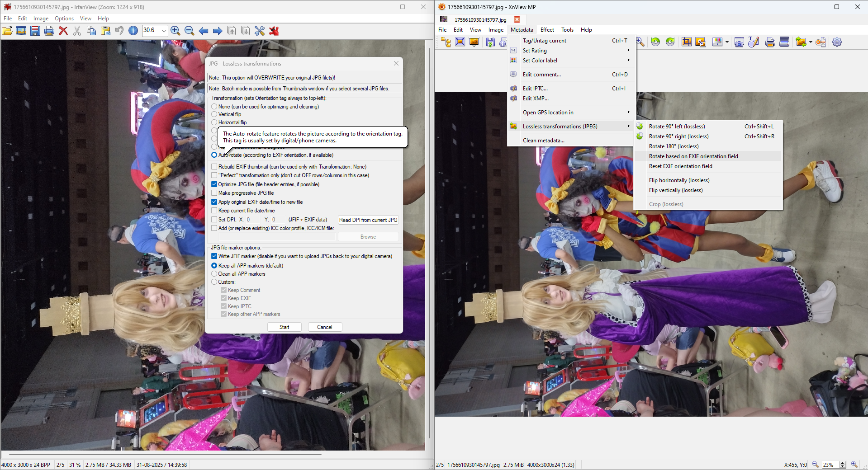The width and height of the screenshot is (868, 470).
Task: Click the Print icon in IrfanView toolbar
Action: pos(49,31)
